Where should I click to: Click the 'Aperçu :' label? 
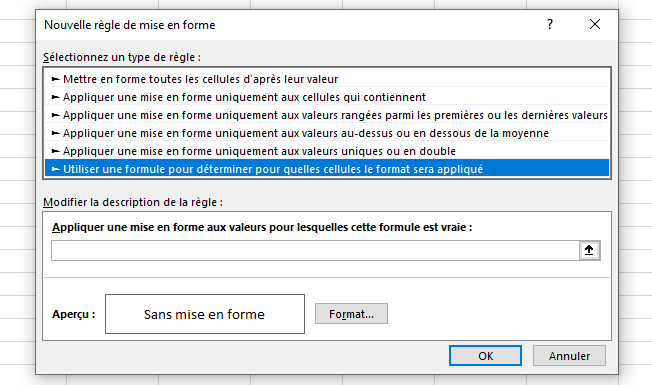pyautogui.click(x=74, y=314)
